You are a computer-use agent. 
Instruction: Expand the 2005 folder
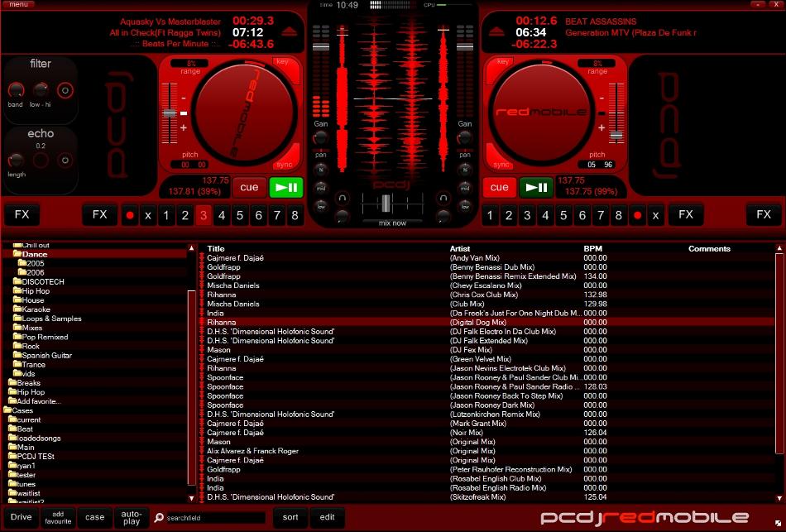coord(31,263)
